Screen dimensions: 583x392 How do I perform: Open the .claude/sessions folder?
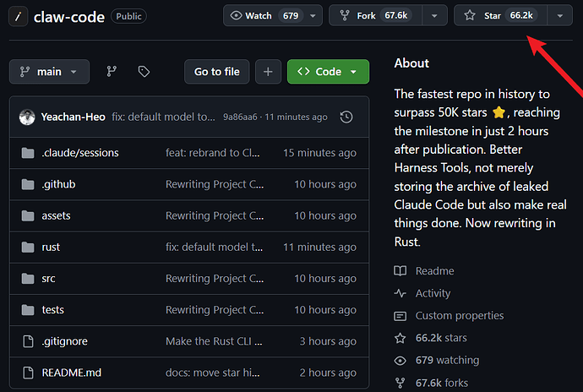[x=80, y=153]
